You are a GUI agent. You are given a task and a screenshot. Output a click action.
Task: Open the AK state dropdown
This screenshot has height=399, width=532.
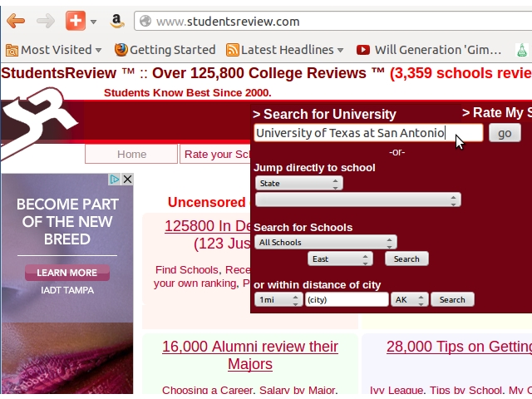(409, 299)
